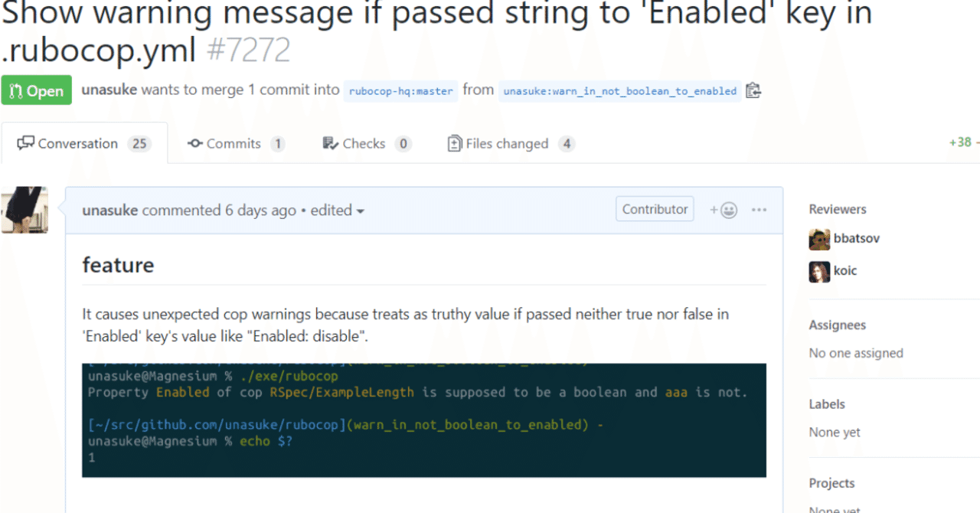
Task: Switch to the Checks tab
Action: pos(367,143)
